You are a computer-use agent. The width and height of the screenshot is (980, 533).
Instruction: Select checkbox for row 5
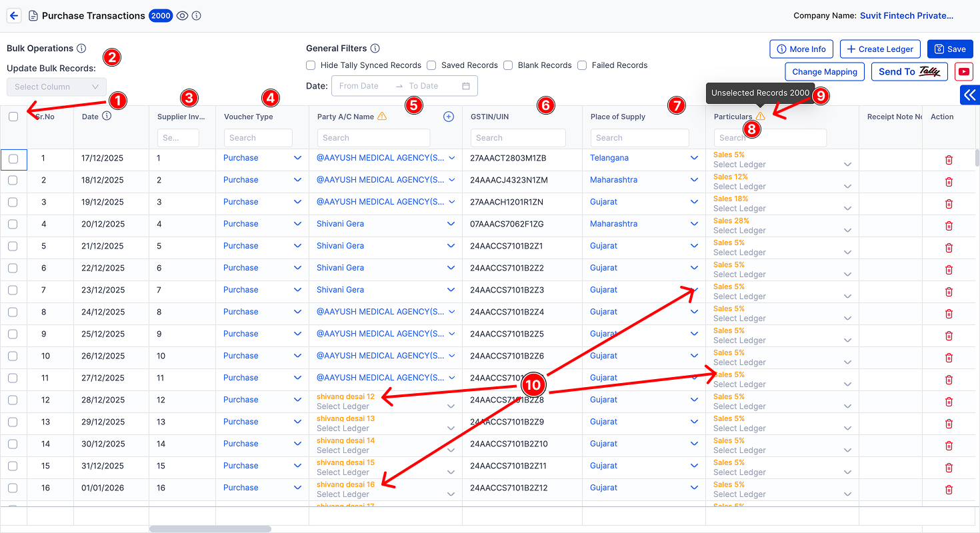(13, 246)
